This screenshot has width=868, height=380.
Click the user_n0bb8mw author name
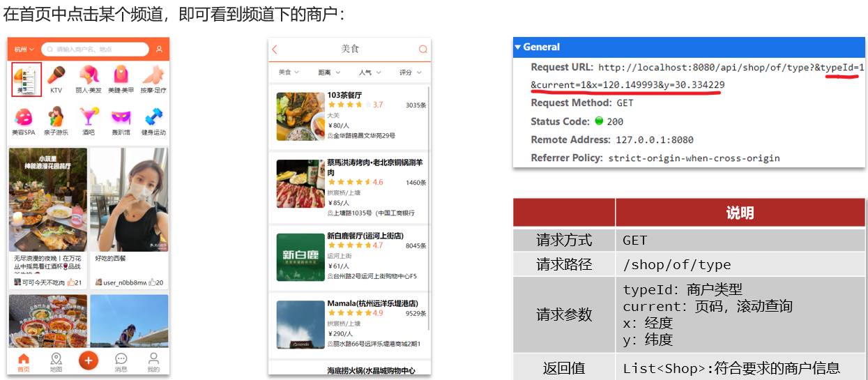pyautogui.click(x=125, y=282)
